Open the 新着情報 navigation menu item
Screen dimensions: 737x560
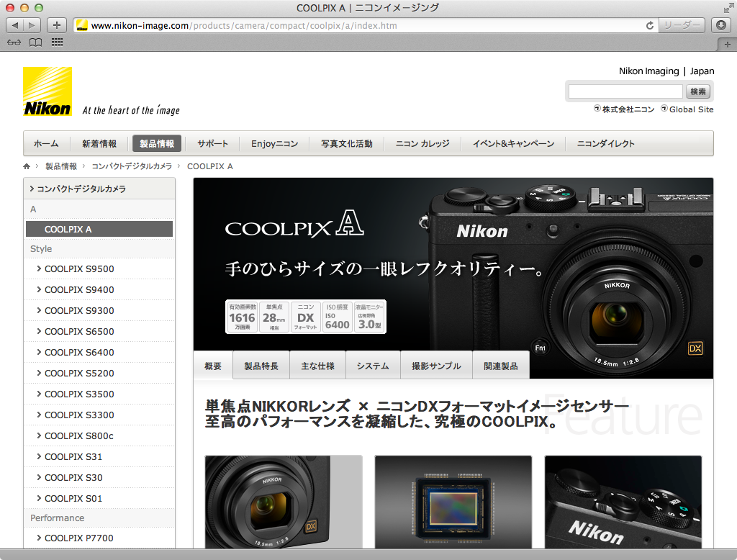tap(99, 143)
